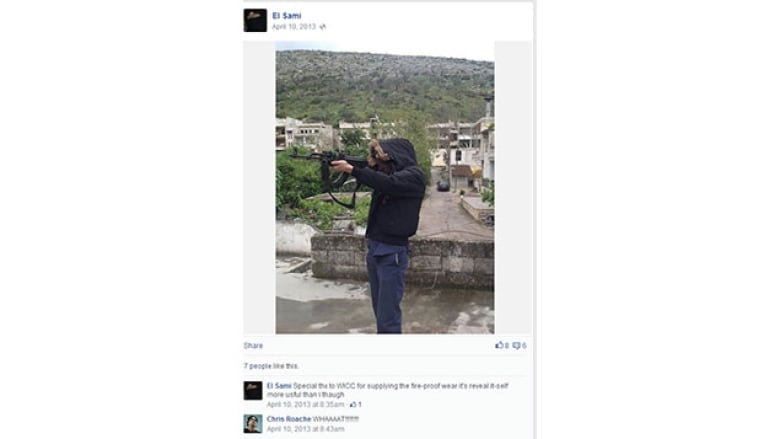Click the Share link below the photo
Image resolution: width=780 pixels, height=439 pixels.
click(x=253, y=346)
